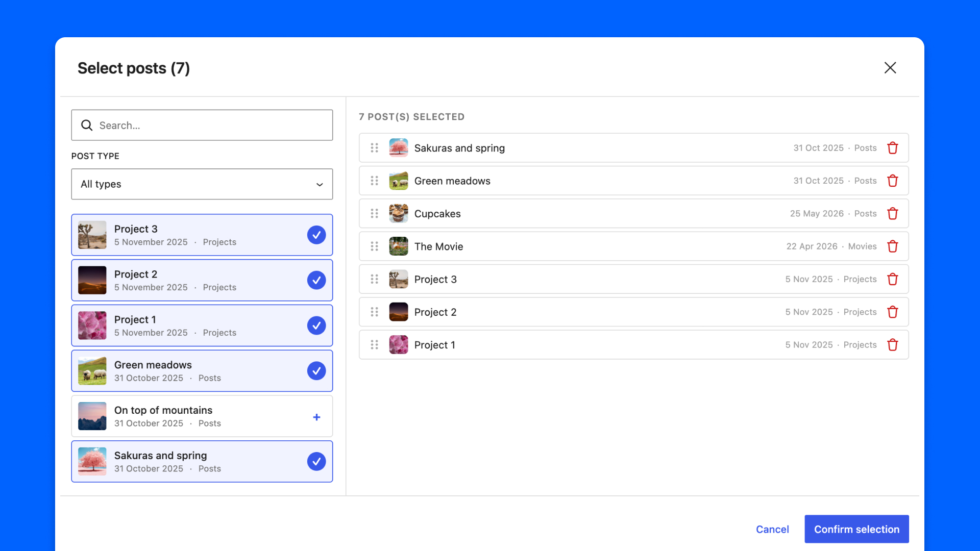
Task: Close the Select posts dialog with the X
Action: click(x=890, y=68)
